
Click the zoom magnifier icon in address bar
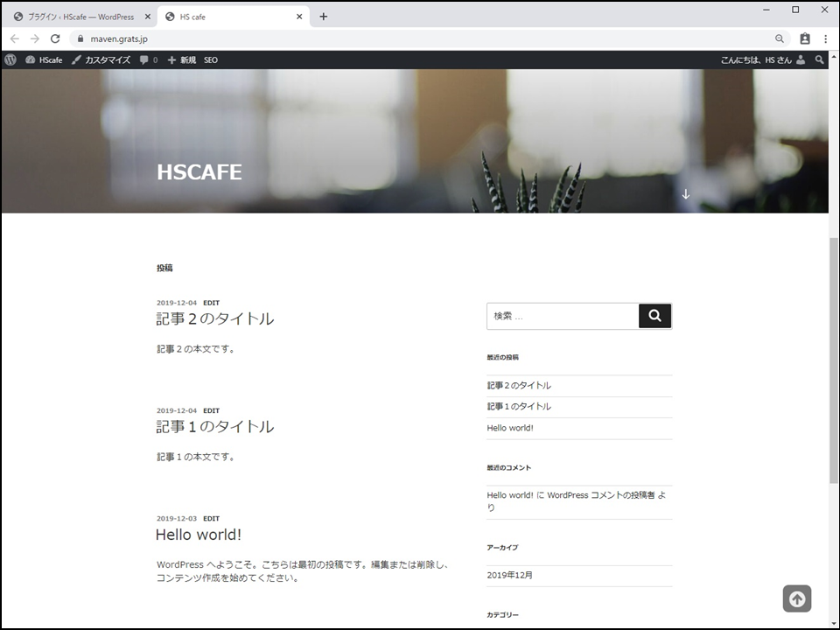click(780, 38)
